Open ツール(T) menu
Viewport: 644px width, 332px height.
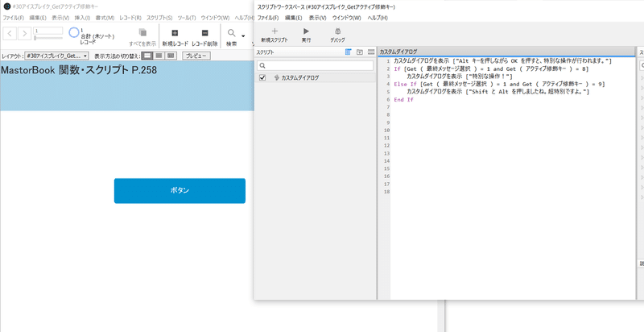pyautogui.click(x=187, y=18)
